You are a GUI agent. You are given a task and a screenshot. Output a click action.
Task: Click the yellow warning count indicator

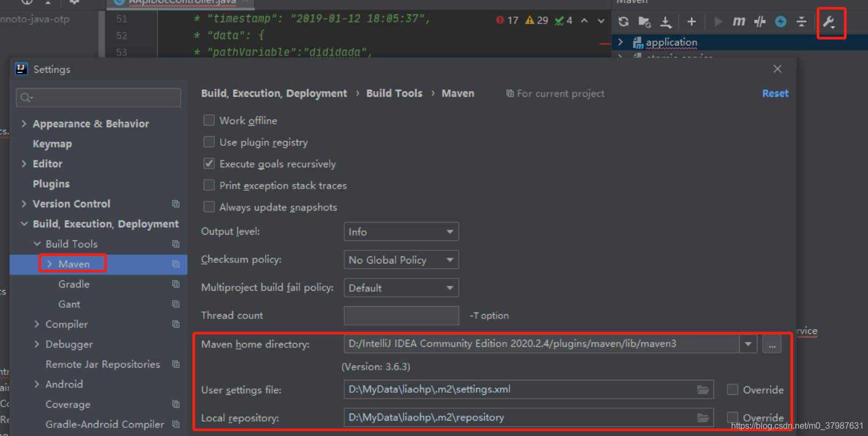click(x=537, y=20)
